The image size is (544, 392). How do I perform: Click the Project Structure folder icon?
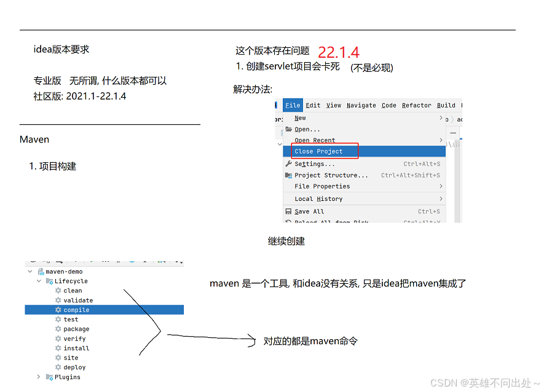pyautogui.click(x=288, y=175)
